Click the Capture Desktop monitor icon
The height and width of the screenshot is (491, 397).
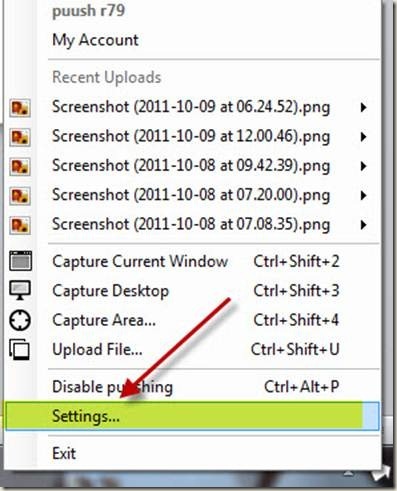pos(20,290)
